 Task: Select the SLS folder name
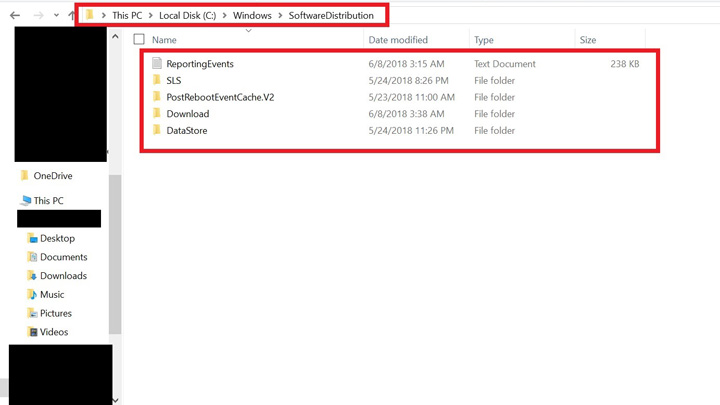tap(174, 80)
